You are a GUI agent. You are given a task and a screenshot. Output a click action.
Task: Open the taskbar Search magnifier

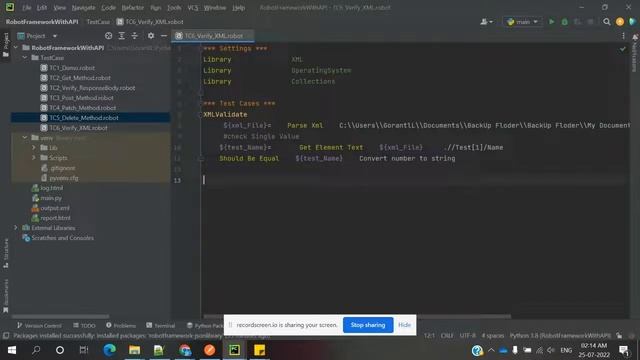click(36, 350)
